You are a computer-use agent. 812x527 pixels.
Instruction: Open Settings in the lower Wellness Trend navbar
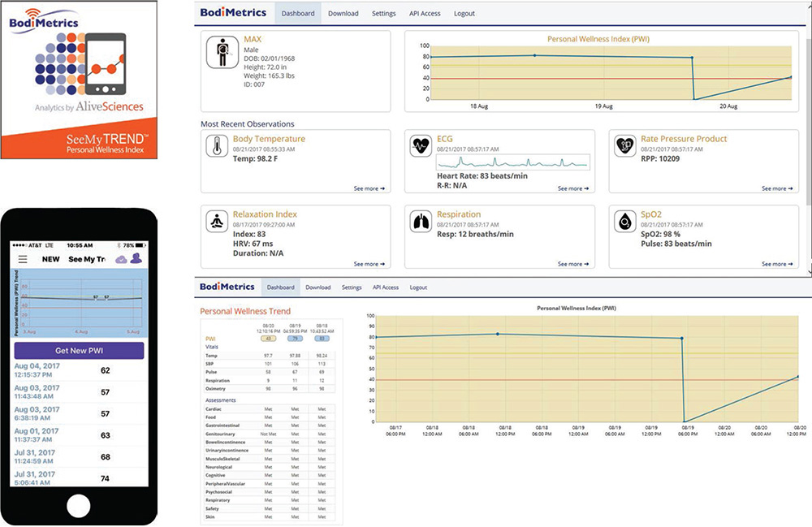click(x=352, y=287)
